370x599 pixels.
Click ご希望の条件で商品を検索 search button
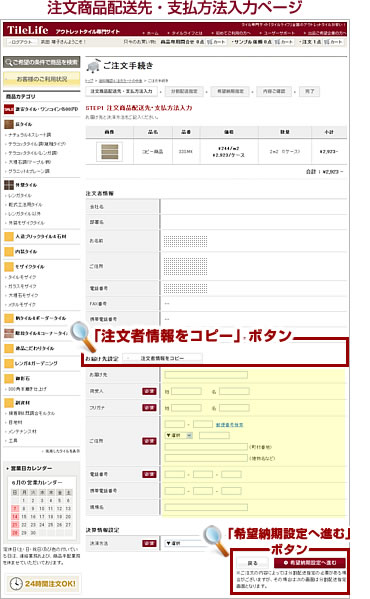42,62
